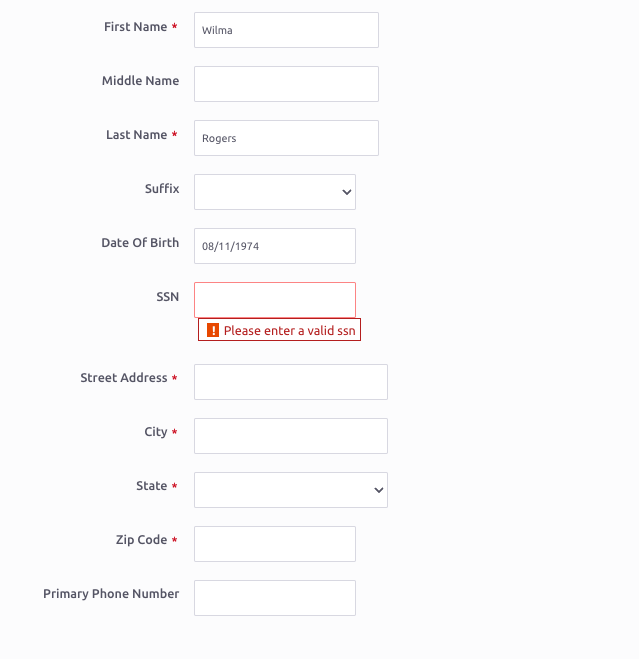Click the State dropdown chevron icon
Screen dimensions: 639x659
tap(378, 490)
